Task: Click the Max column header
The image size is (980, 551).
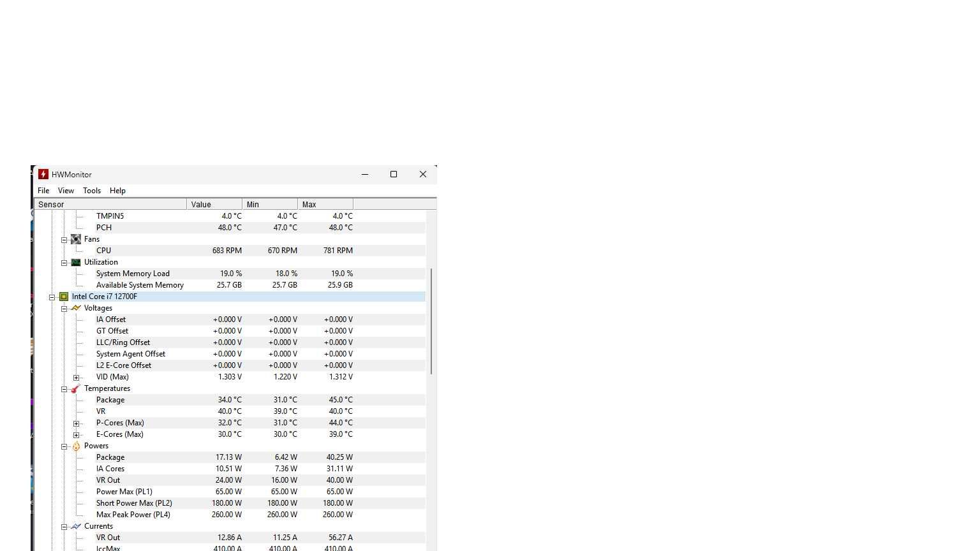Action: pos(325,204)
